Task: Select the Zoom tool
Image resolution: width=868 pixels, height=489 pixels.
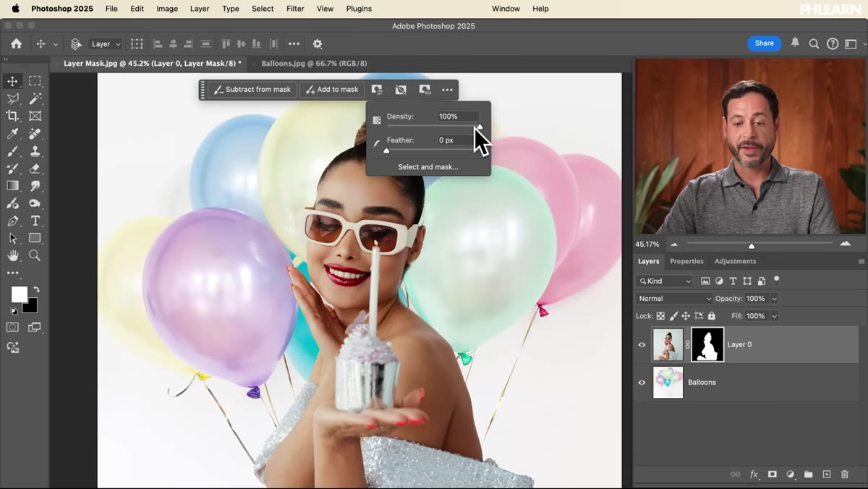Action: 35,255
